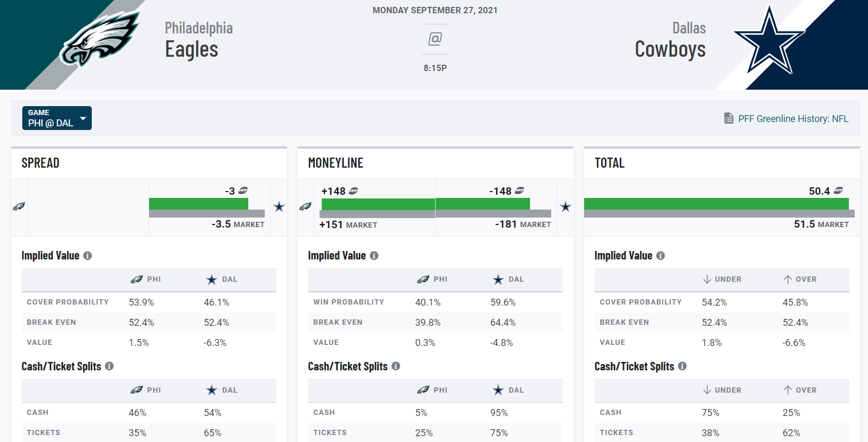Click +151 MARKET moneyline value
This screenshot has width=868, height=442.
tap(348, 225)
